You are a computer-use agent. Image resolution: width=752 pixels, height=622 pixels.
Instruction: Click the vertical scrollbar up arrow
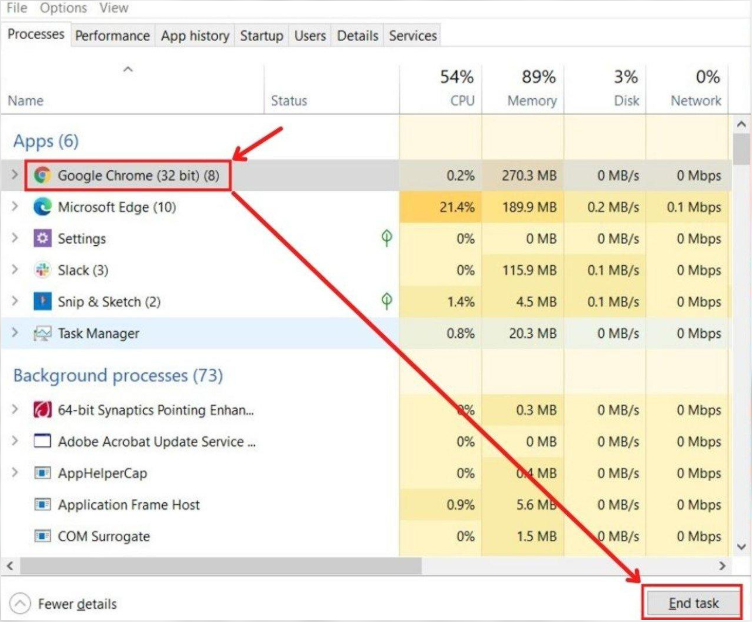pos(741,124)
